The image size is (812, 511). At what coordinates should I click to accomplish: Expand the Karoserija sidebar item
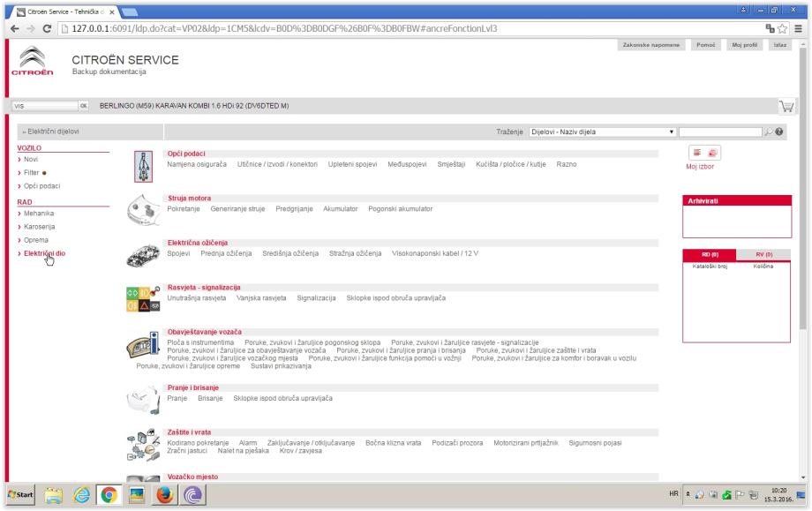click(x=39, y=227)
